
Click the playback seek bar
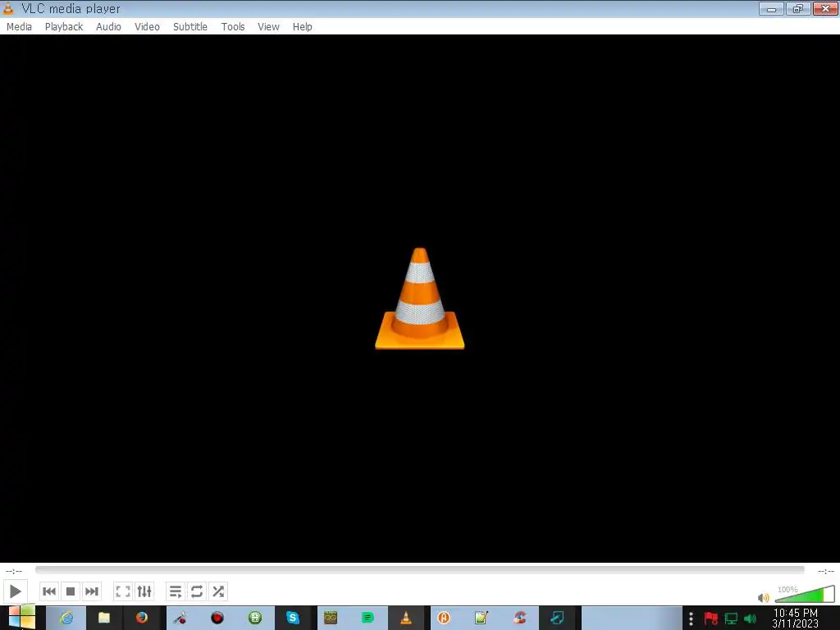pyautogui.click(x=419, y=570)
